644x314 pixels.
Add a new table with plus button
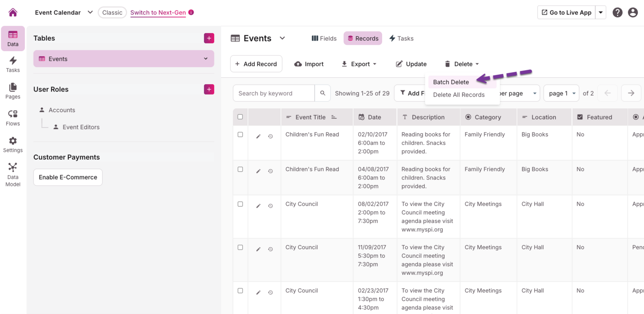pyautogui.click(x=209, y=38)
